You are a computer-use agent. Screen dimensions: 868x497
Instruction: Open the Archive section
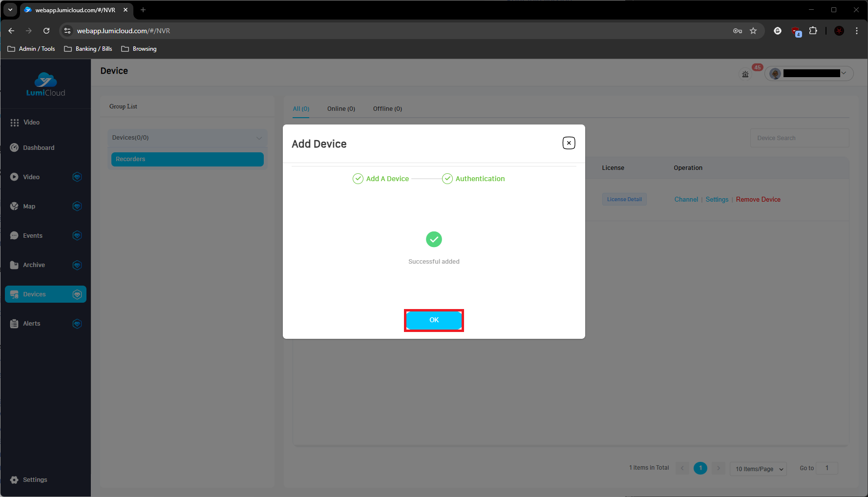pos(34,265)
